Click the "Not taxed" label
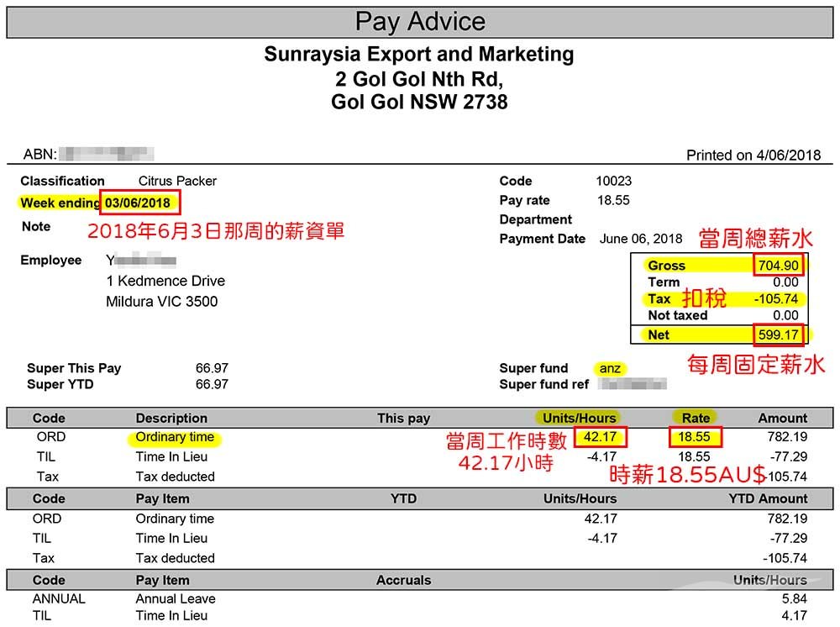840x627 pixels. click(x=678, y=315)
